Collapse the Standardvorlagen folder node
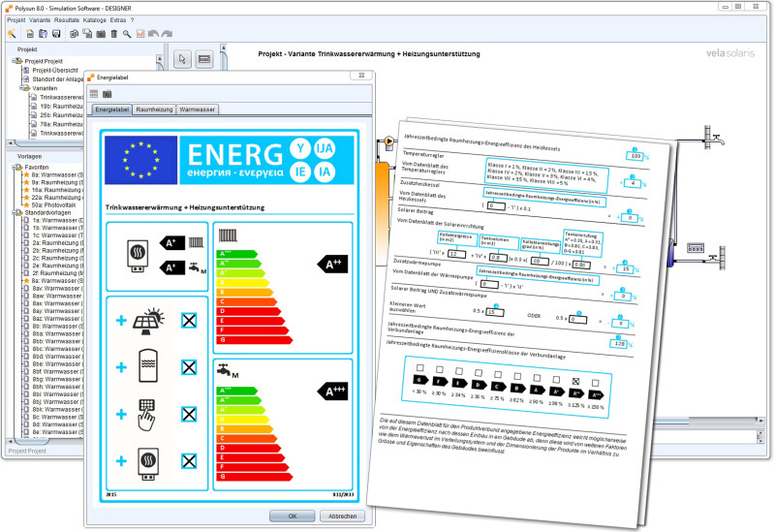Viewport: 775px width, 532px height. tap(15, 212)
